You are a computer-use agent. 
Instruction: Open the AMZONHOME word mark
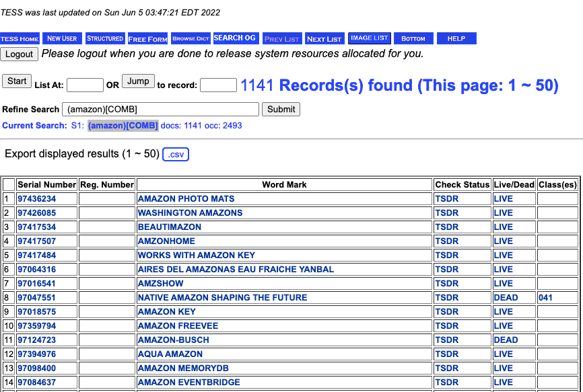click(x=166, y=241)
